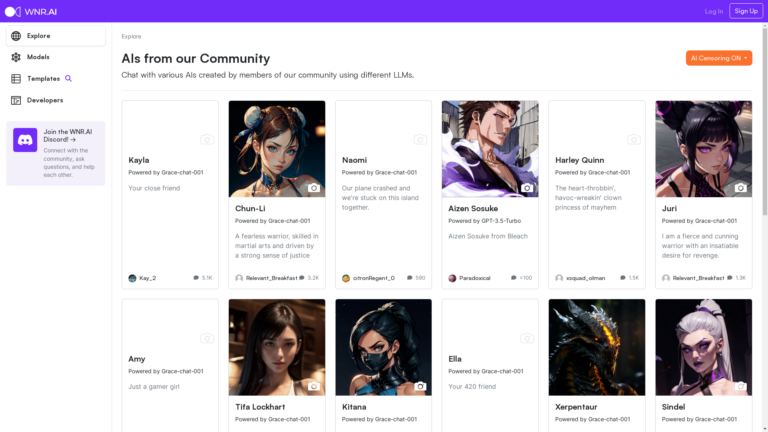
Task: Click the magnifier icon beside Templates
Action: pos(69,78)
